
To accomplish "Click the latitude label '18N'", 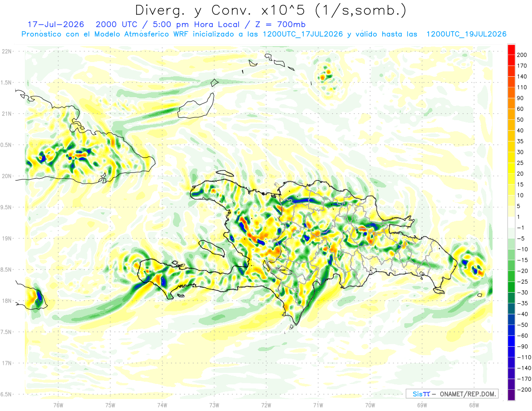I will [x=7, y=301].
